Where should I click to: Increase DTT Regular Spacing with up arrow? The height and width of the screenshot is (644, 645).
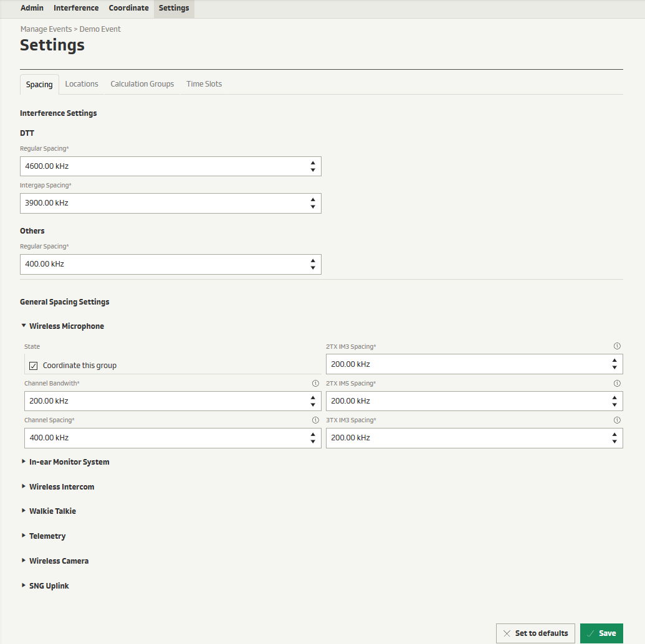click(x=312, y=163)
